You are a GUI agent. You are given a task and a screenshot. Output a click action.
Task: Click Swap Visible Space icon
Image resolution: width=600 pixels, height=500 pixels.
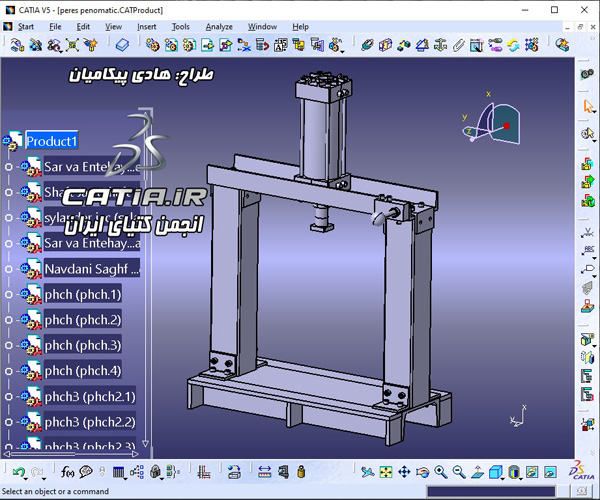pos(550,472)
